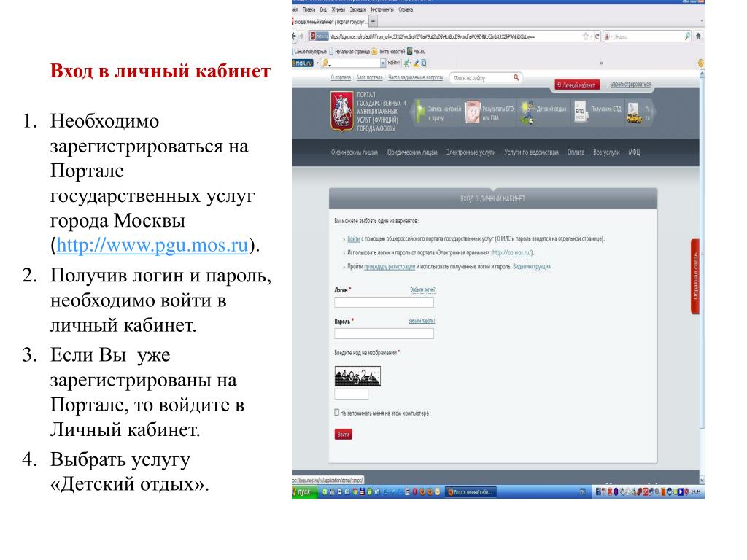The image size is (747, 560).
Task: Open the 'О портале' link
Action: click(x=341, y=77)
